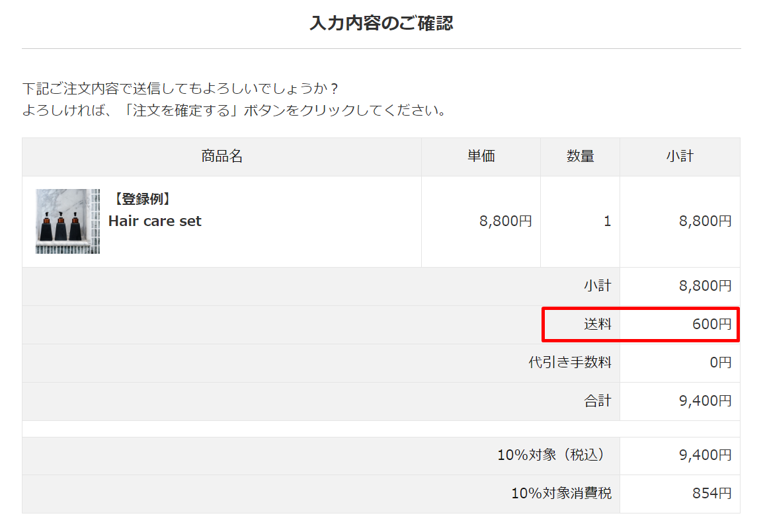765x532 pixels.
Task: Click the 【登録例】 label text
Action: pos(141,199)
